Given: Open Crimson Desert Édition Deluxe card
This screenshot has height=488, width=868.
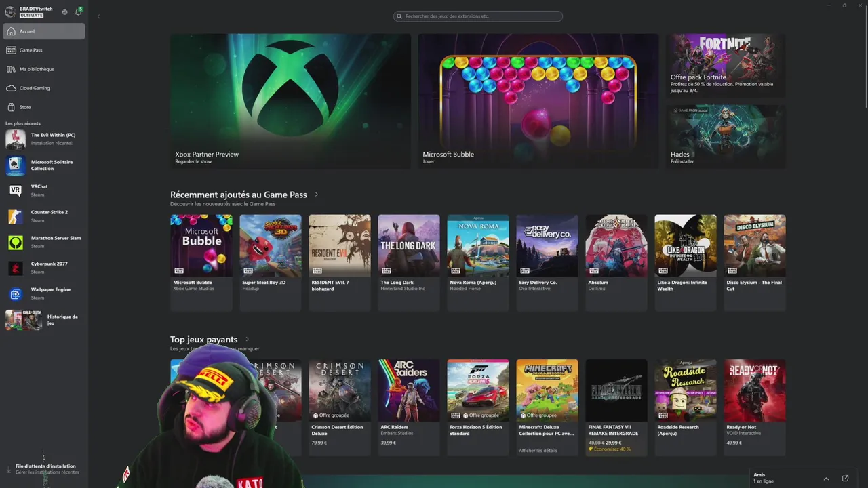Looking at the screenshot, I should point(340,407).
